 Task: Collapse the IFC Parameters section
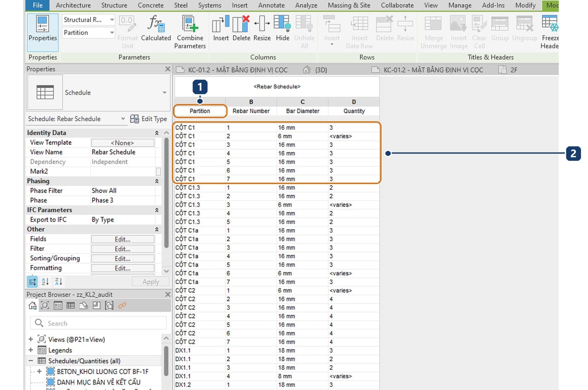click(157, 210)
